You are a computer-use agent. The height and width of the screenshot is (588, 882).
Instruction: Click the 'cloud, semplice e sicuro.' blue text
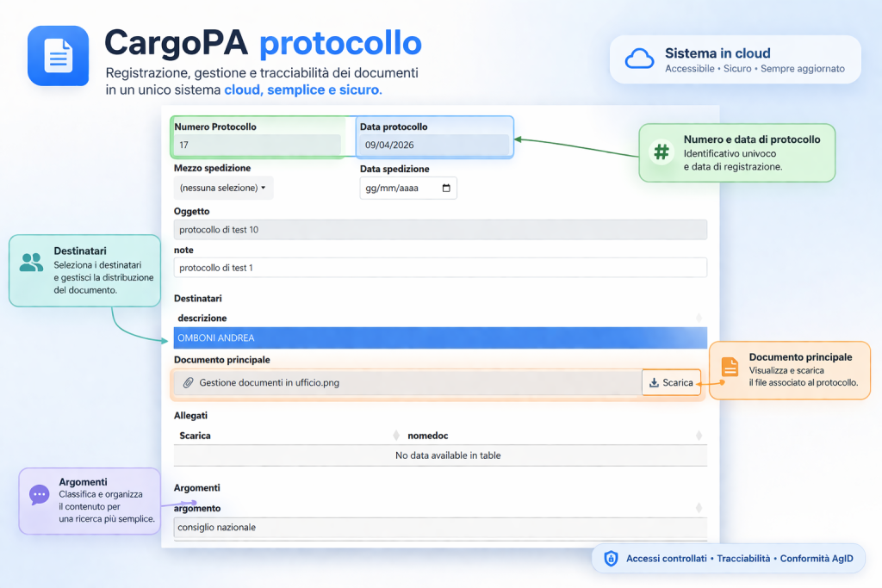302,90
